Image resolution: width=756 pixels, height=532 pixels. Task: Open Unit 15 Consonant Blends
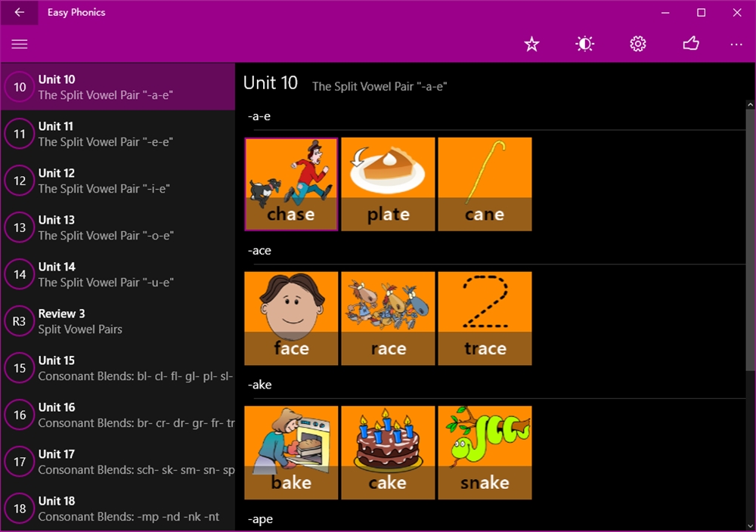[118, 368]
